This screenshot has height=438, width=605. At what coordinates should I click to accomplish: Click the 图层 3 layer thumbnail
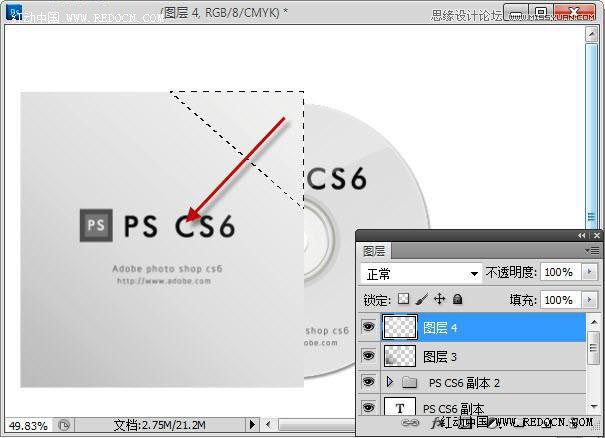[x=400, y=355]
